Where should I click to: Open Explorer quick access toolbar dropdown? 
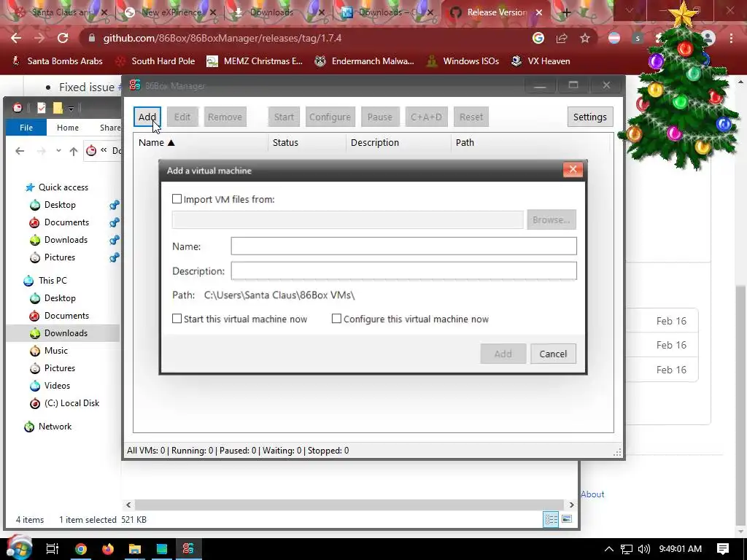[71, 109]
